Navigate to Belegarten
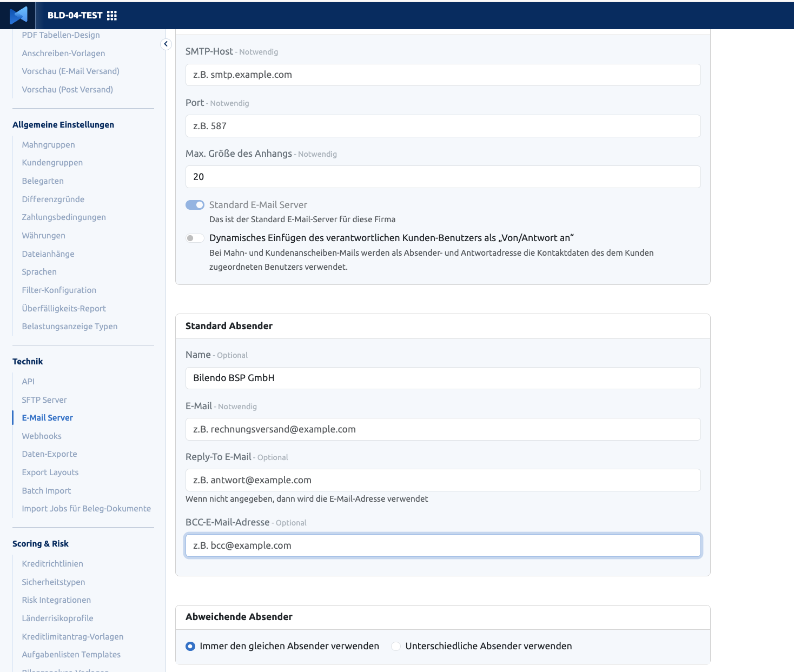The width and height of the screenshot is (794, 672). click(x=43, y=181)
